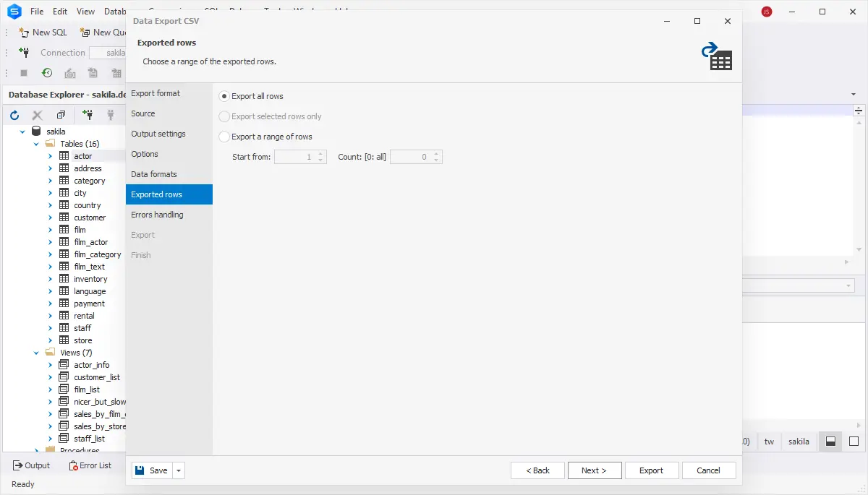The height and width of the screenshot is (495, 868).
Task: Choose Export a range of rows
Action: coord(224,137)
